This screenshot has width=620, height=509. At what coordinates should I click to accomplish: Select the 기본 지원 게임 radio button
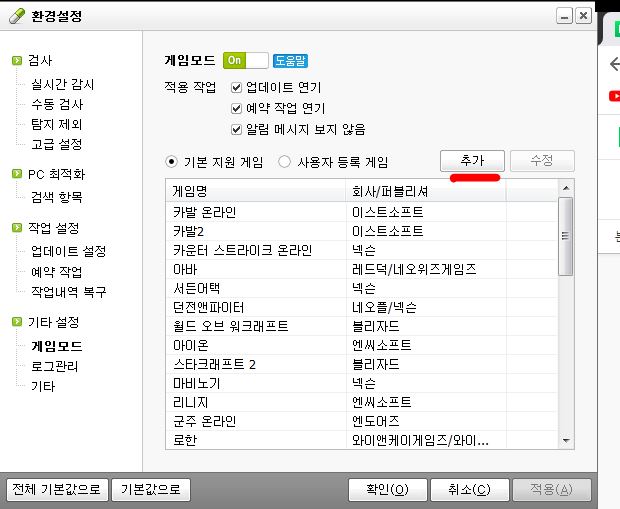pos(171,162)
